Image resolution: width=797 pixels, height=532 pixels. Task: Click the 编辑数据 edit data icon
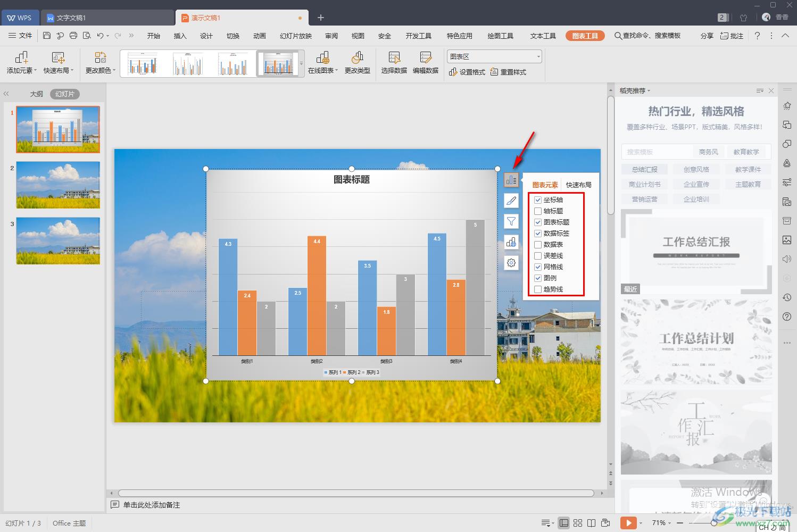[426, 57]
